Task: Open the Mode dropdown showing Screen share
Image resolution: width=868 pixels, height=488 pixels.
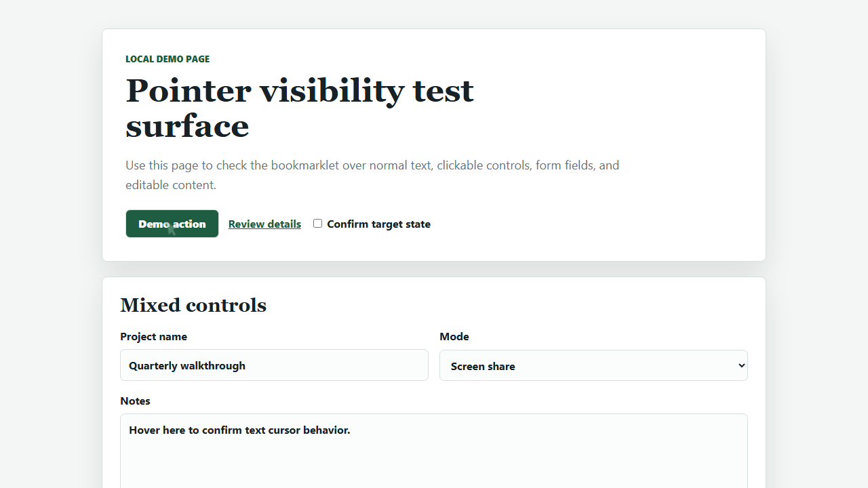Action: (593, 365)
